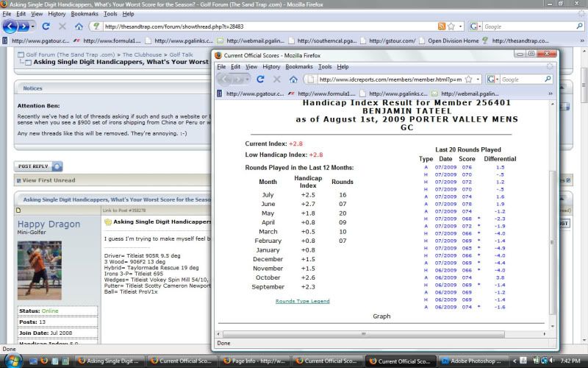Open the Rounds Type Legend link
Image resolution: width=588 pixels, height=368 pixels.
coord(304,301)
